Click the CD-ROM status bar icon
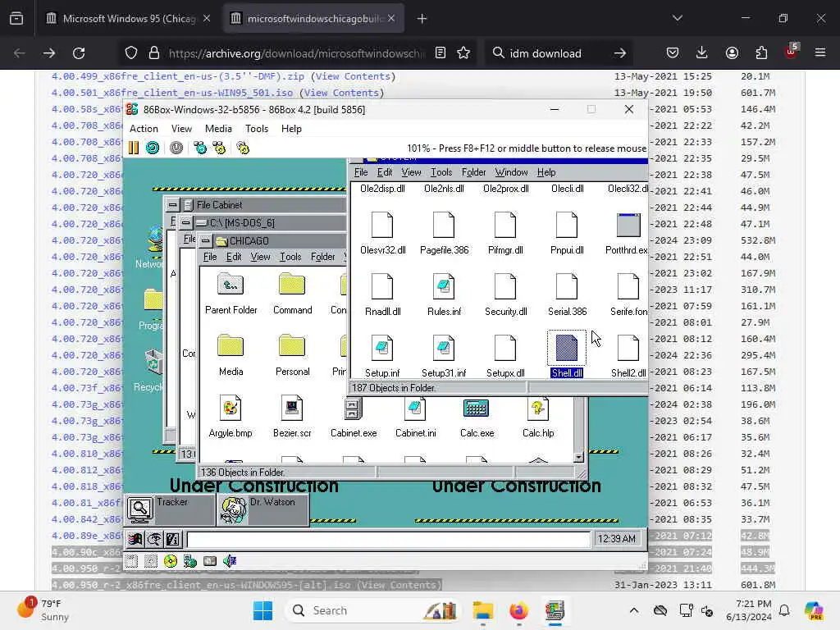Image resolution: width=840 pixels, height=630 pixels. 171,561
